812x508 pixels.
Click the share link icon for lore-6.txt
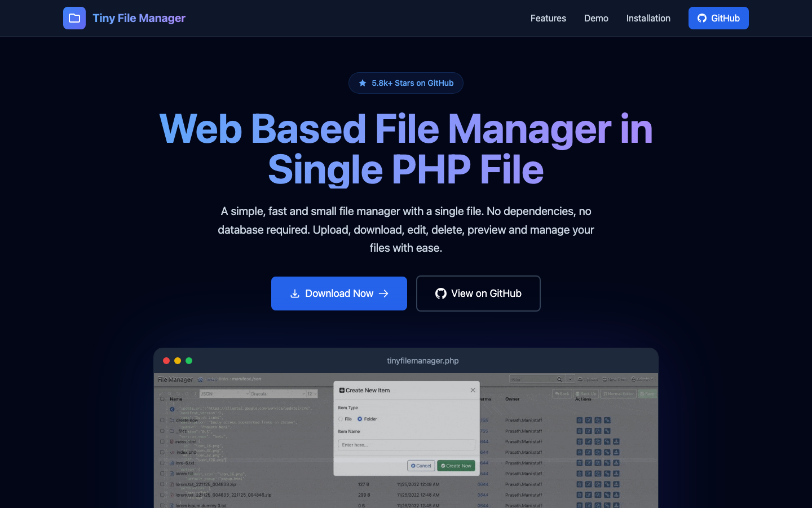tap(607, 463)
